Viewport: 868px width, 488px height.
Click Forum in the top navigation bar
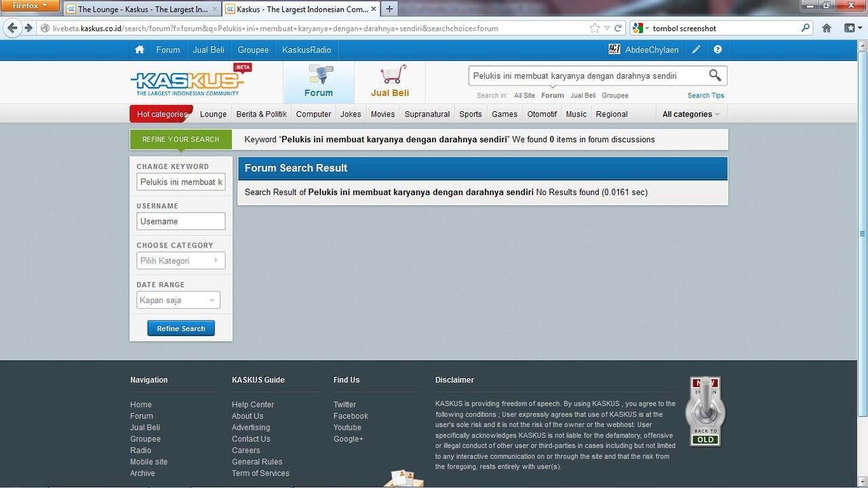pyautogui.click(x=167, y=49)
